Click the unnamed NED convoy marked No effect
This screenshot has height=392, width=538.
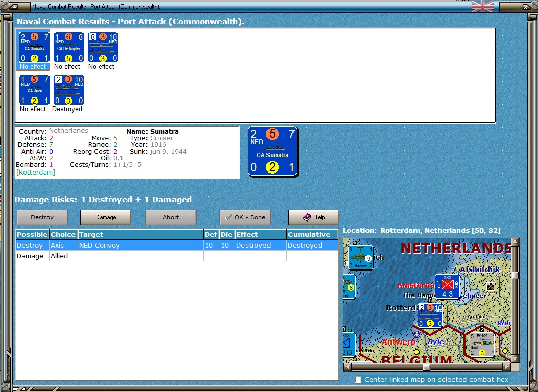103,47
